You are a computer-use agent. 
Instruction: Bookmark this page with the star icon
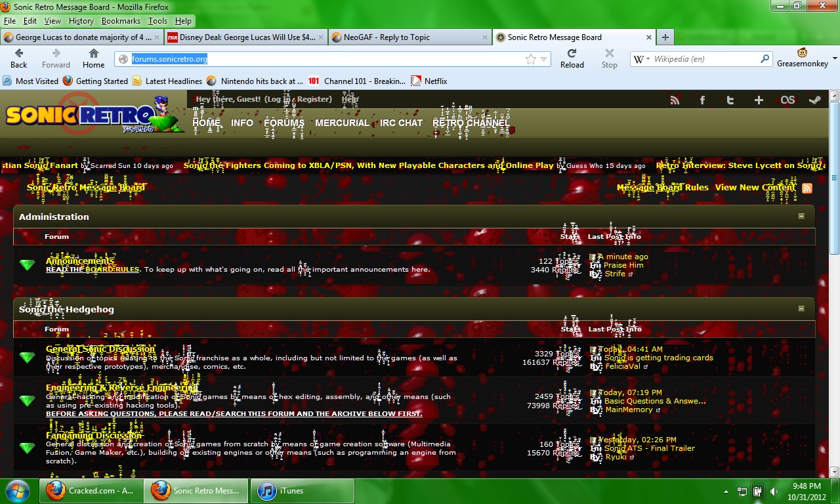530,59
